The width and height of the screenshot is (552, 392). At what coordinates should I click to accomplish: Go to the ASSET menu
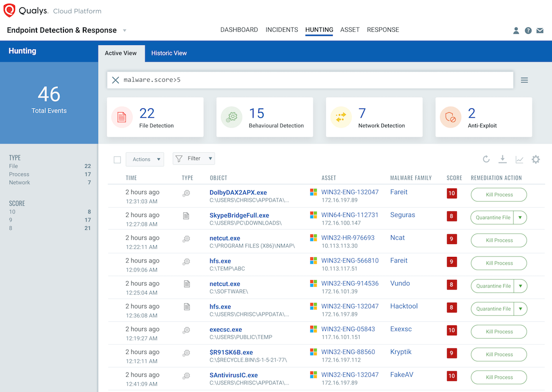350,30
